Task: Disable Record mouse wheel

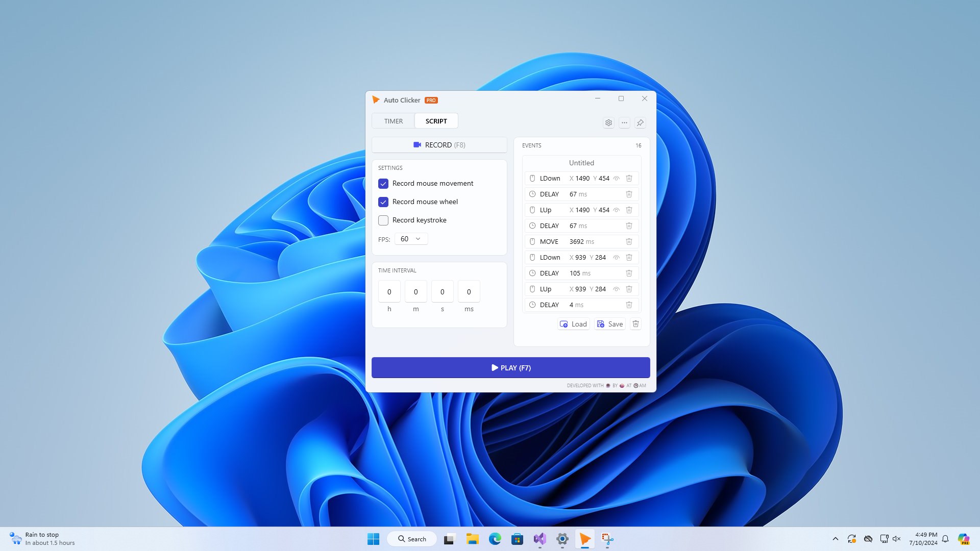Action: 383,202
